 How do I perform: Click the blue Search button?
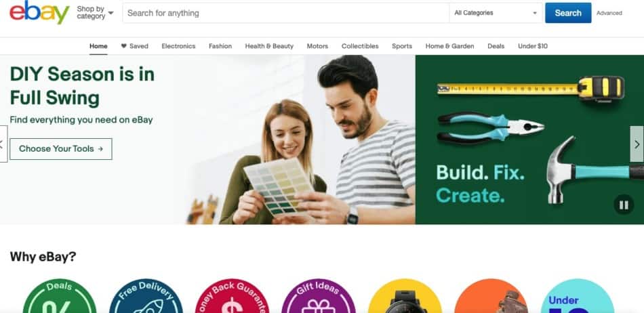tap(568, 13)
